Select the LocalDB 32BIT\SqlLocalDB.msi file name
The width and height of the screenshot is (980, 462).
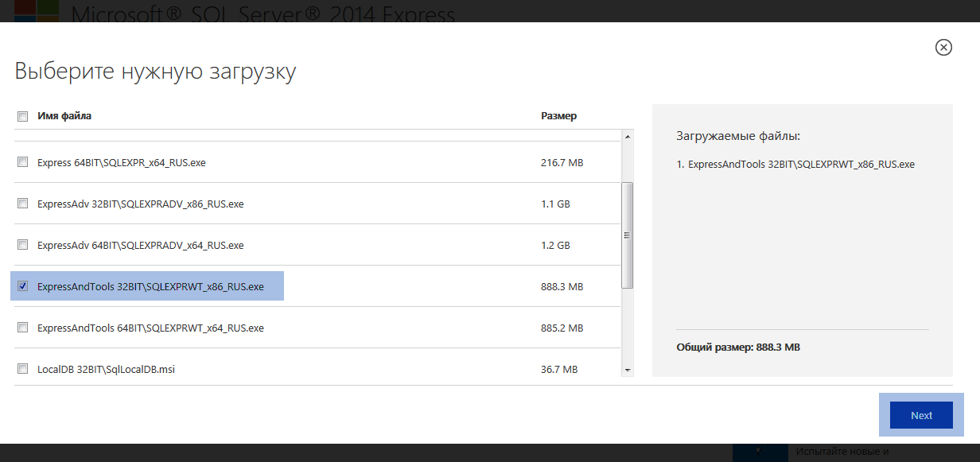point(106,369)
